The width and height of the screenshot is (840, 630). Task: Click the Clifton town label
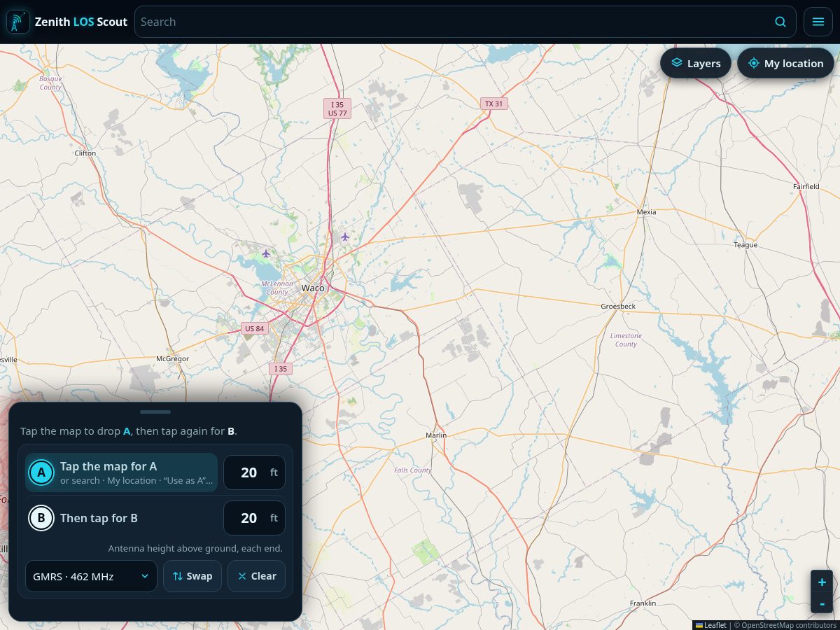point(85,153)
